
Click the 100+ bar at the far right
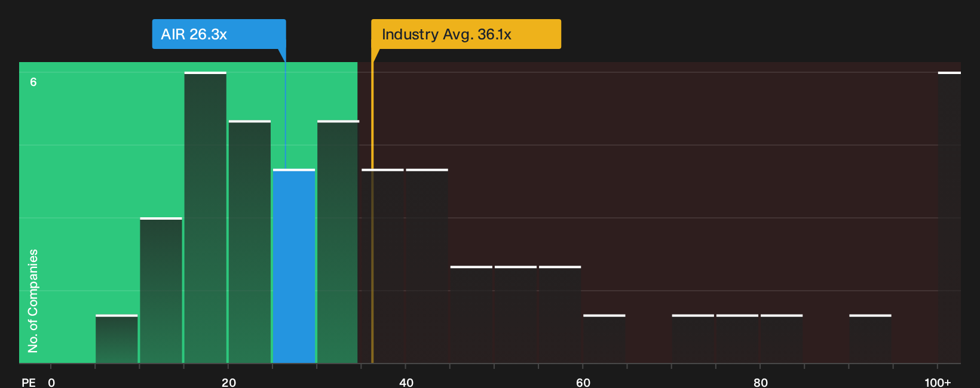[x=950, y=218]
